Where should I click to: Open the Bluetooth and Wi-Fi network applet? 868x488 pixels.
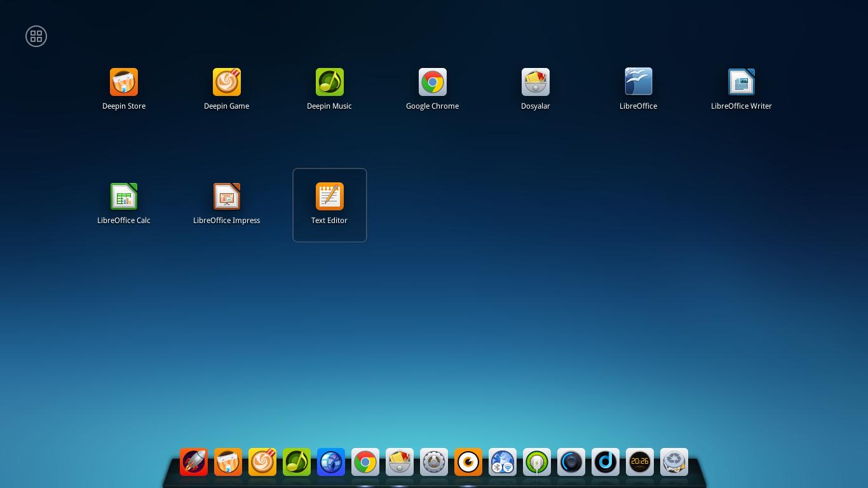coord(503,462)
